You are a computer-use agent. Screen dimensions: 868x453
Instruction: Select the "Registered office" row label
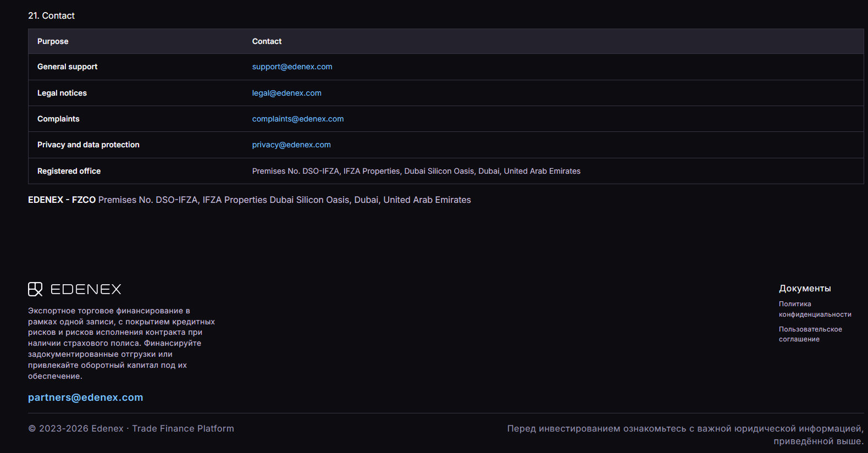(x=69, y=171)
